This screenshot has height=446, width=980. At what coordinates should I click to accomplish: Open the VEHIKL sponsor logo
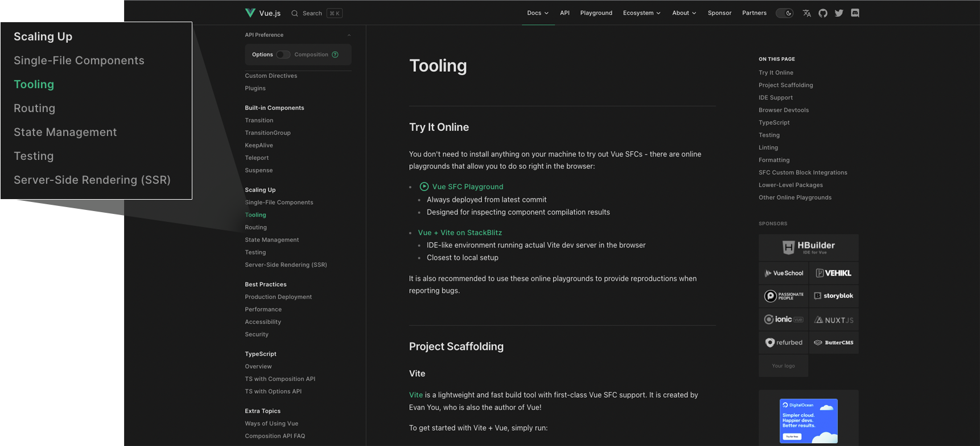834,273
